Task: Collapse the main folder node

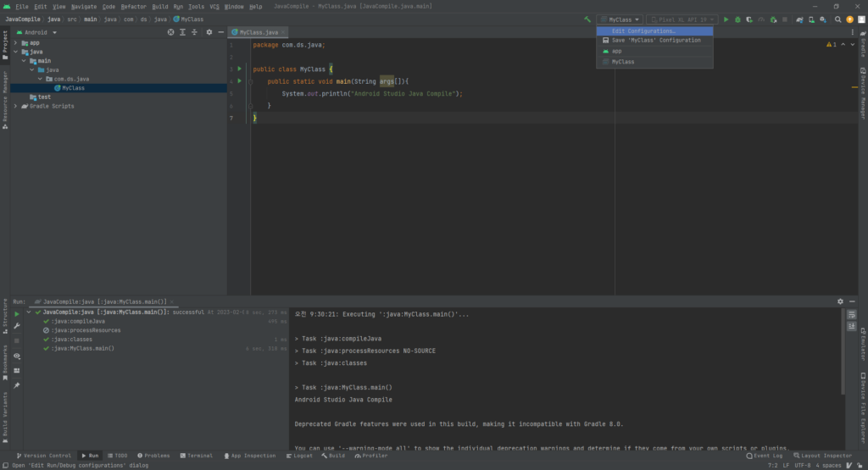Action: click(x=24, y=61)
